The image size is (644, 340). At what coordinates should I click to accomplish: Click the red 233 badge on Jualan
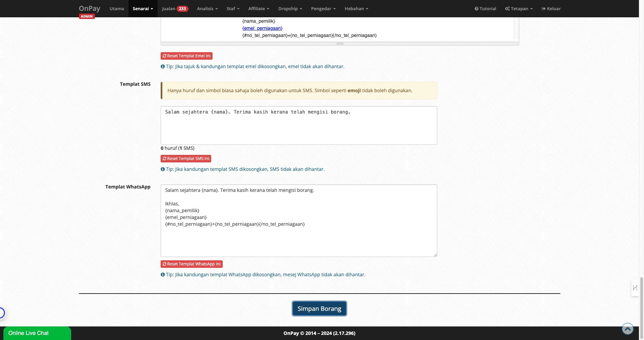click(182, 9)
